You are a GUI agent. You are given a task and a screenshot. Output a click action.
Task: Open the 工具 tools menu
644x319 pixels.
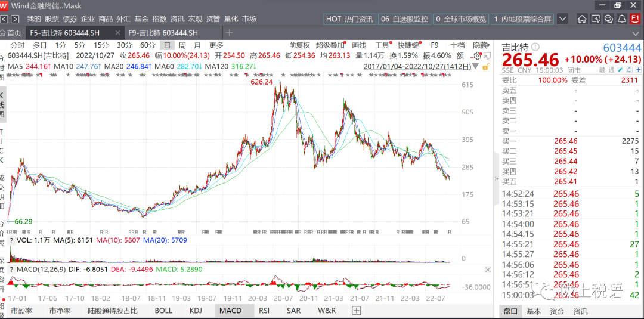(x=382, y=45)
